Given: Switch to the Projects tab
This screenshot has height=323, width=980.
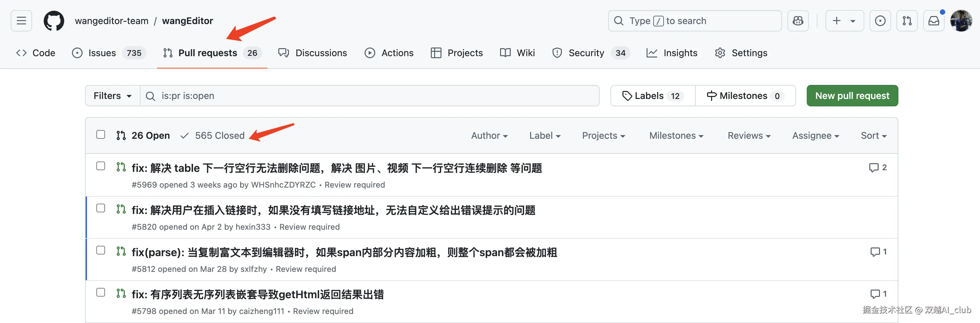Looking at the screenshot, I should (x=457, y=53).
